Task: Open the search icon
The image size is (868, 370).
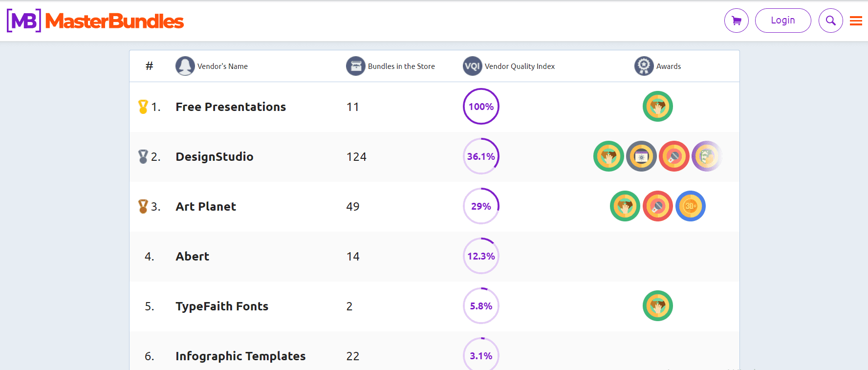Action: pyautogui.click(x=831, y=21)
